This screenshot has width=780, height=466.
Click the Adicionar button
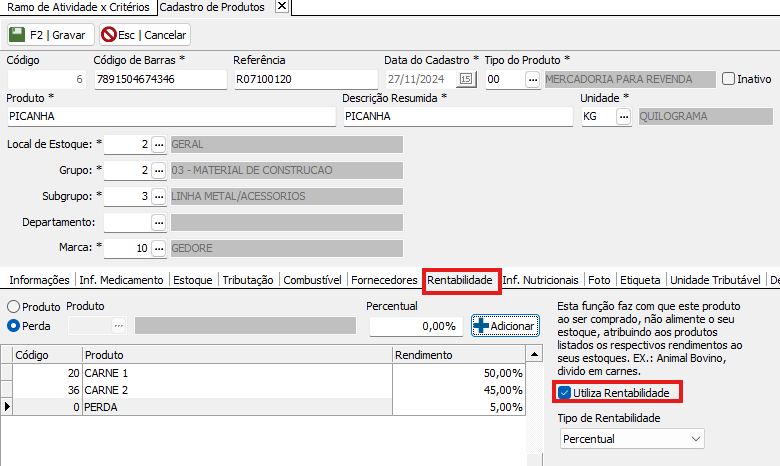(x=505, y=326)
